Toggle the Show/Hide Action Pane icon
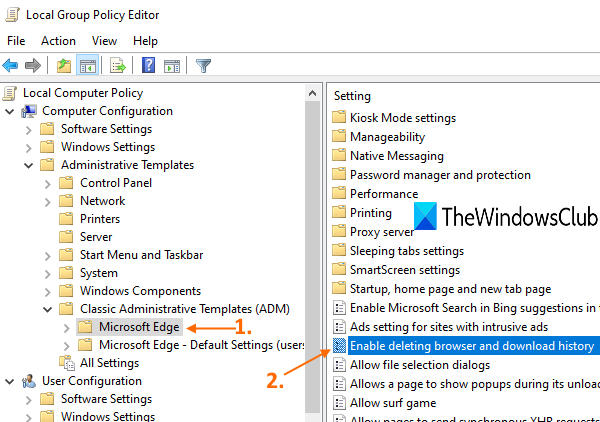This screenshot has height=422, width=600. pyautogui.click(x=172, y=66)
